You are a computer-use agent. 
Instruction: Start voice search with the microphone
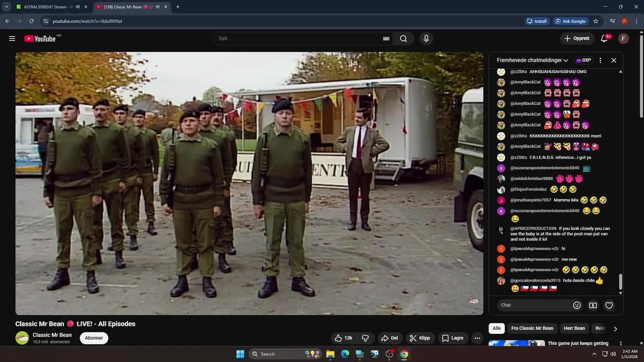click(x=426, y=39)
